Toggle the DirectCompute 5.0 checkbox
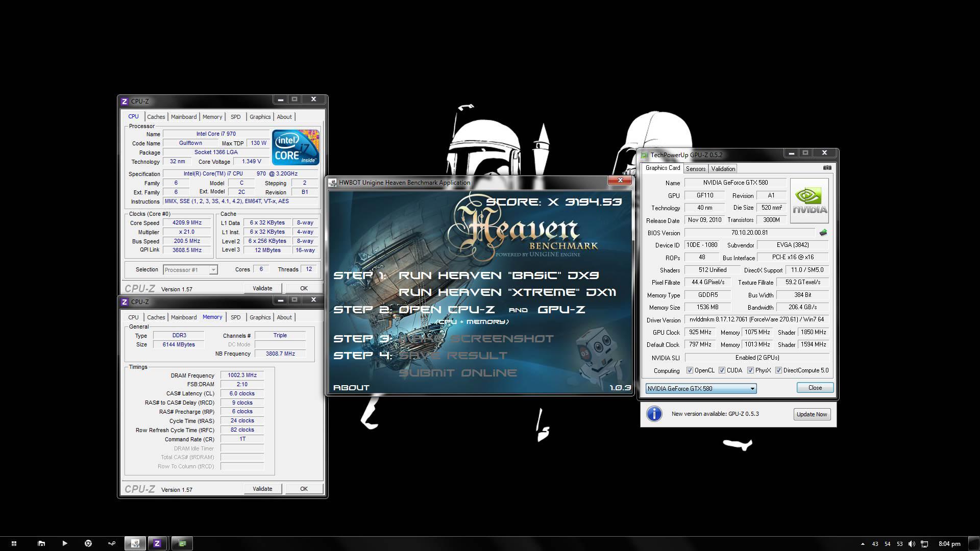 (x=779, y=370)
